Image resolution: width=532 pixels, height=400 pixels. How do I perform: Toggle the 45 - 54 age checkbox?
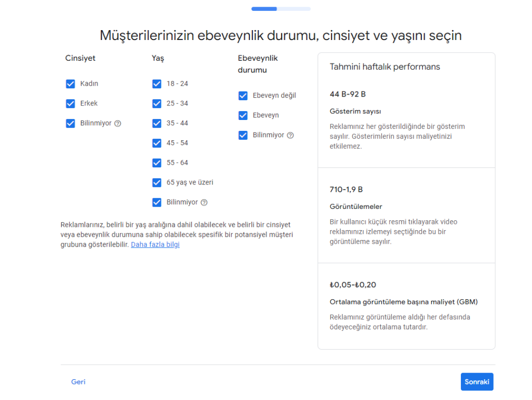157,143
